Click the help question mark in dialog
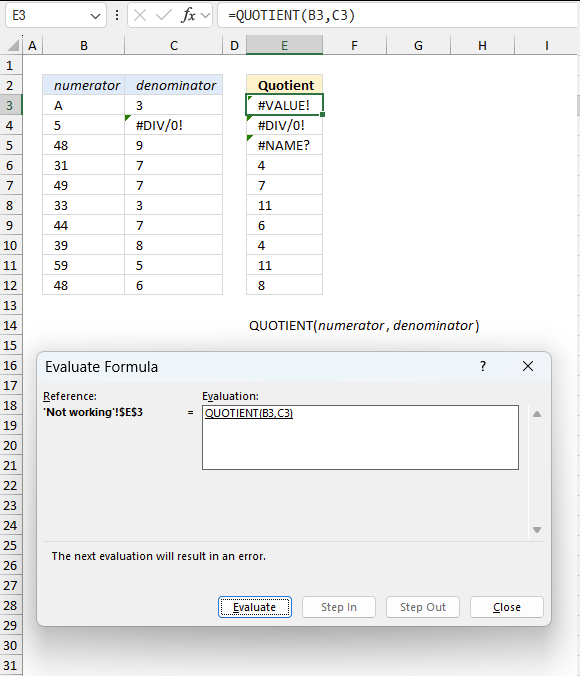 (483, 366)
